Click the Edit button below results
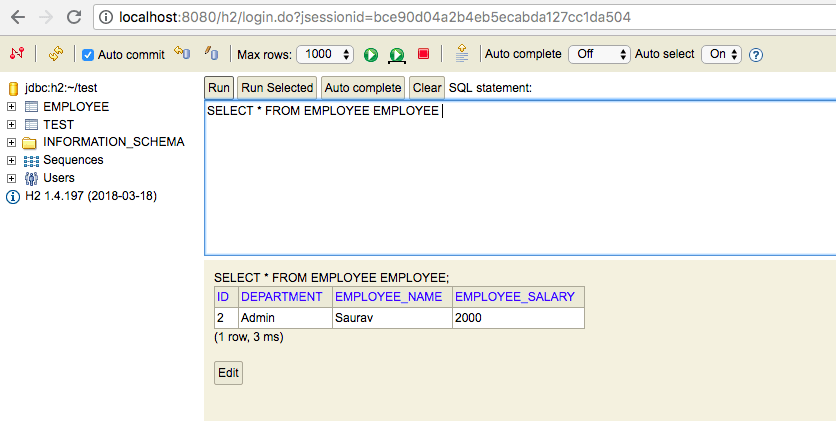 [228, 373]
